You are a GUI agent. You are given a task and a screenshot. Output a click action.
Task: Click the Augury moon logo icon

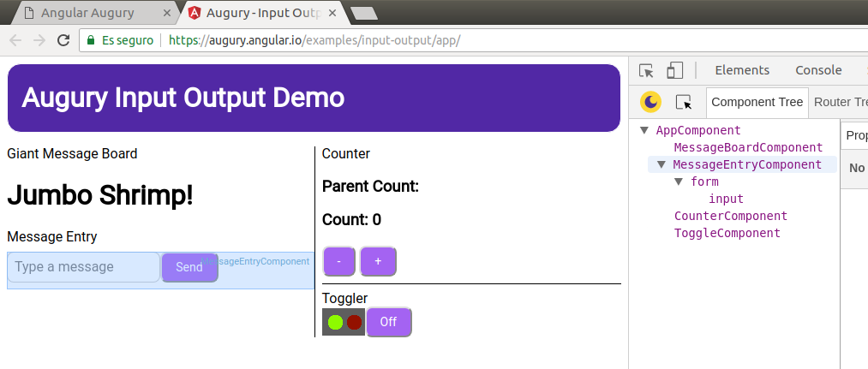coord(651,102)
